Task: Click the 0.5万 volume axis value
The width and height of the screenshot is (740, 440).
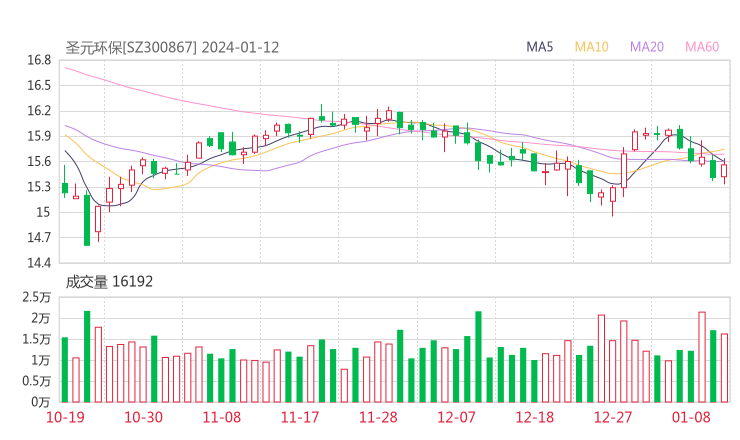Action: pos(37,381)
